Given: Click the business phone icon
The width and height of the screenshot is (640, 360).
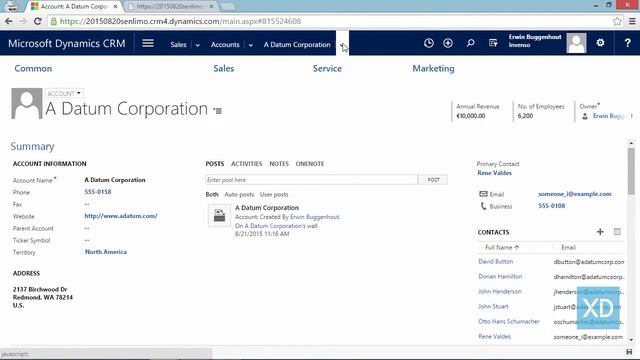Looking at the screenshot, I should click(483, 206).
